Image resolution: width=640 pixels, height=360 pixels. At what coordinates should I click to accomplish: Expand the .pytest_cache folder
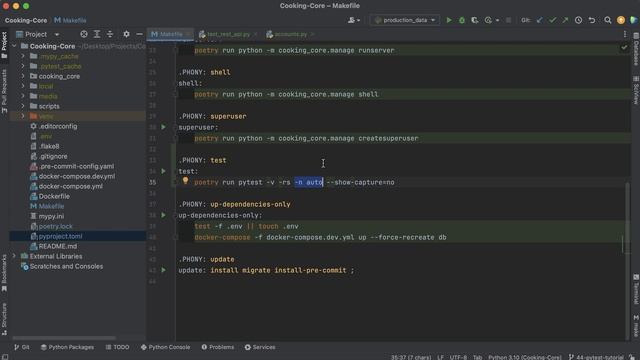click(23, 66)
